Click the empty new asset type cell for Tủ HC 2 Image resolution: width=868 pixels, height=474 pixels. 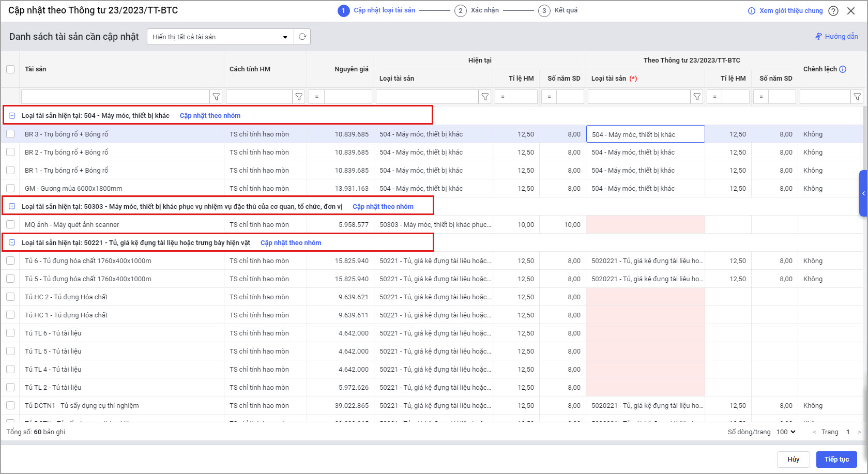pos(645,297)
